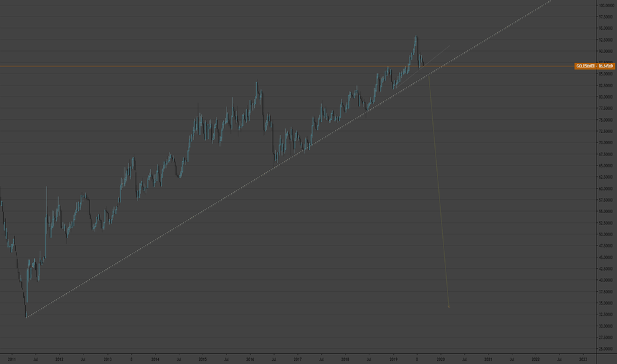Screen dimensions: 617x364
Task: Click the 32.50000 price axis label
Action: [606, 314]
